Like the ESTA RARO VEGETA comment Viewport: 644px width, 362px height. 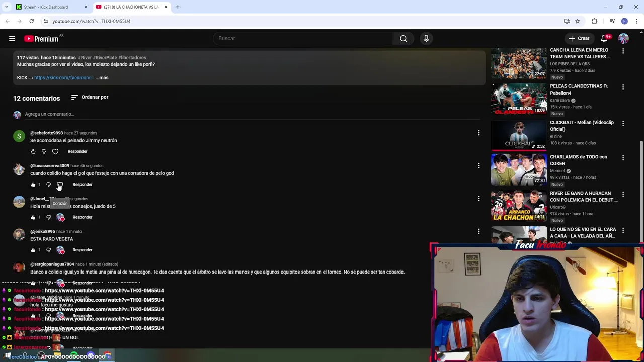(x=33, y=250)
